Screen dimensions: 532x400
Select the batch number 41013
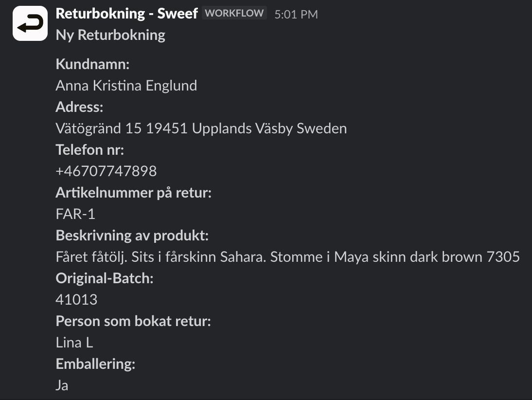[x=76, y=300]
